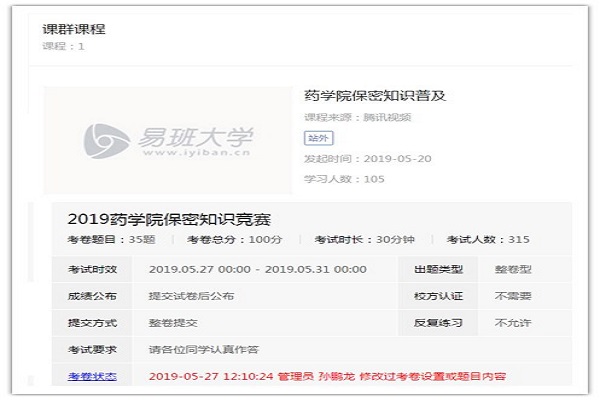Screen dimensions: 600x400
Task: Select the 成绩公布 row label
Action: pos(92,296)
